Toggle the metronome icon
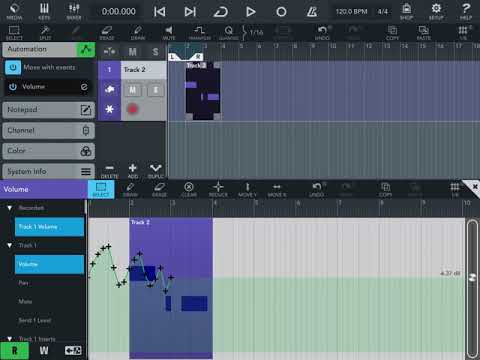 tap(312, 12)
